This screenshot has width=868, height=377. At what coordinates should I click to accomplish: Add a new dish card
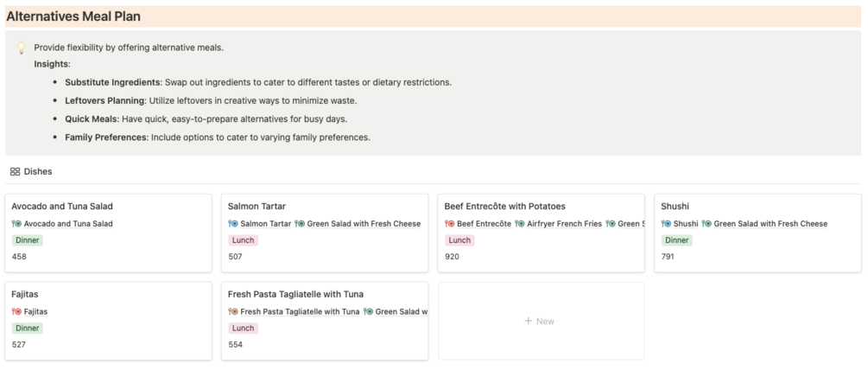coord(540,322)
